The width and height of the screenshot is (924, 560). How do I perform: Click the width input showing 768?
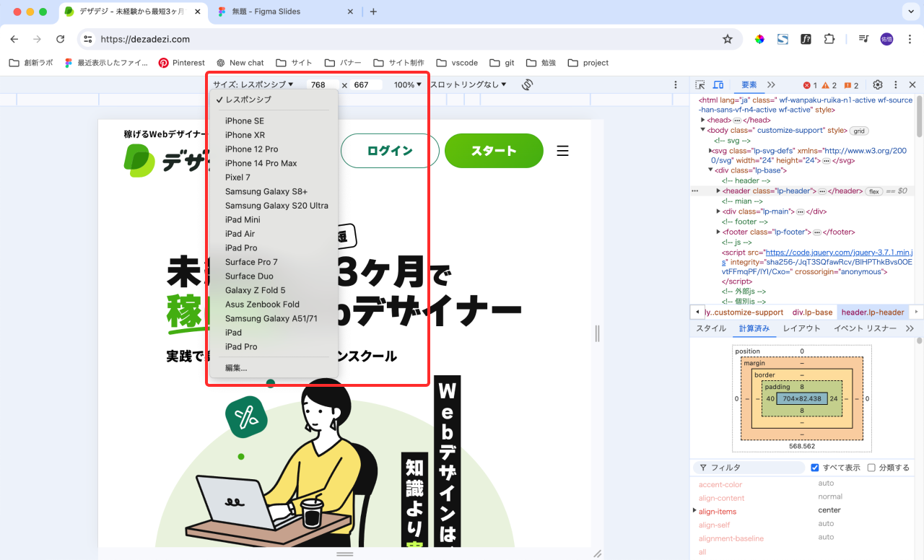click(322, 84)
